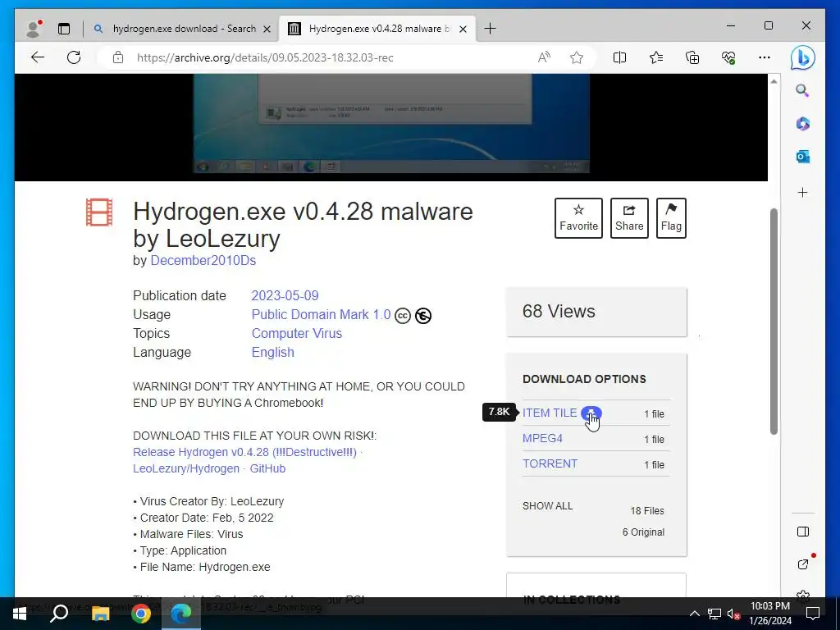
Task: Open the tab actions menu icon
Action: pyautogui.click(x=64, y=29)
